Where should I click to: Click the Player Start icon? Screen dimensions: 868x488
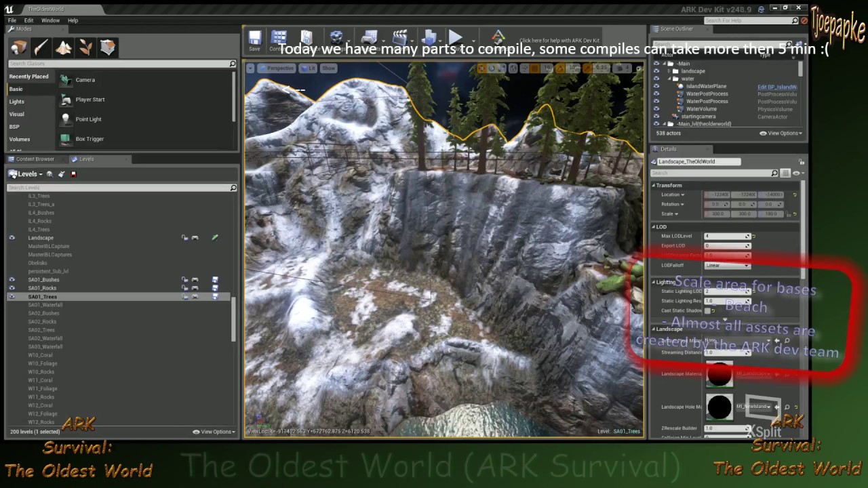[x=65, y=100]
